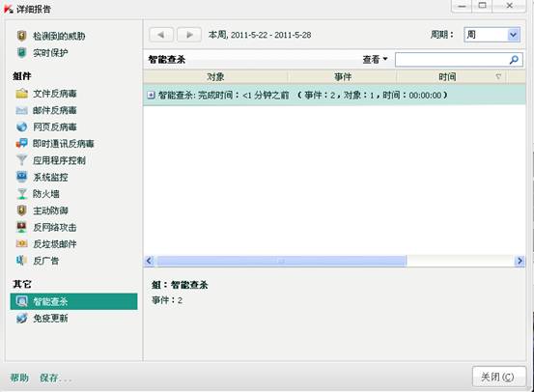Expand the 智能查杀 completed scan row
This screenshot has height=392, width=534.
(x=151, y=95)
